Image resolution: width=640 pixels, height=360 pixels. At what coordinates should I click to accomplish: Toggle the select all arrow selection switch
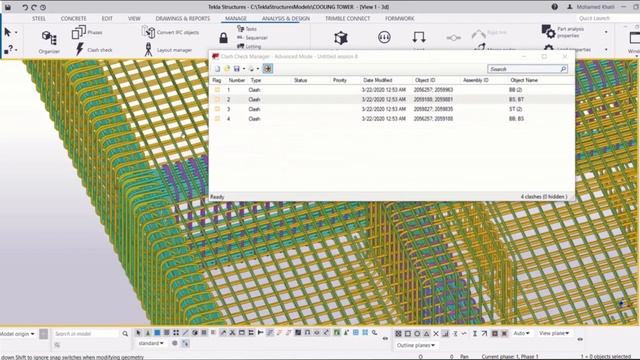(x=138, y=333)
